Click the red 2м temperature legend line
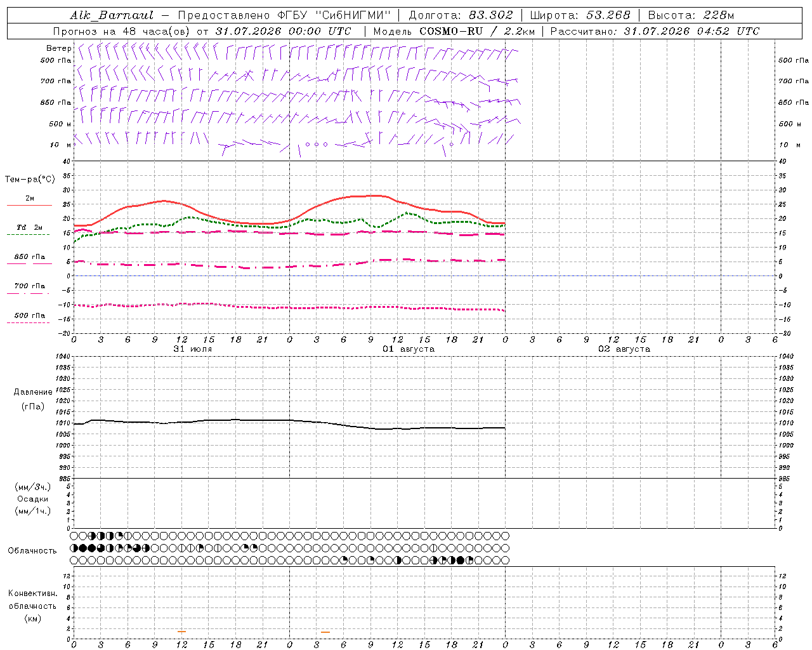 [29, 205]
